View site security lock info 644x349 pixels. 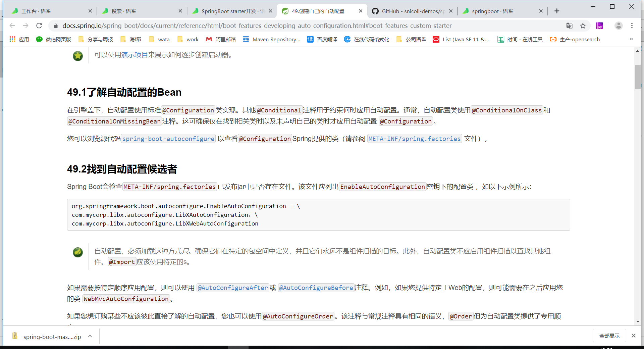click(x=56, y=26)
